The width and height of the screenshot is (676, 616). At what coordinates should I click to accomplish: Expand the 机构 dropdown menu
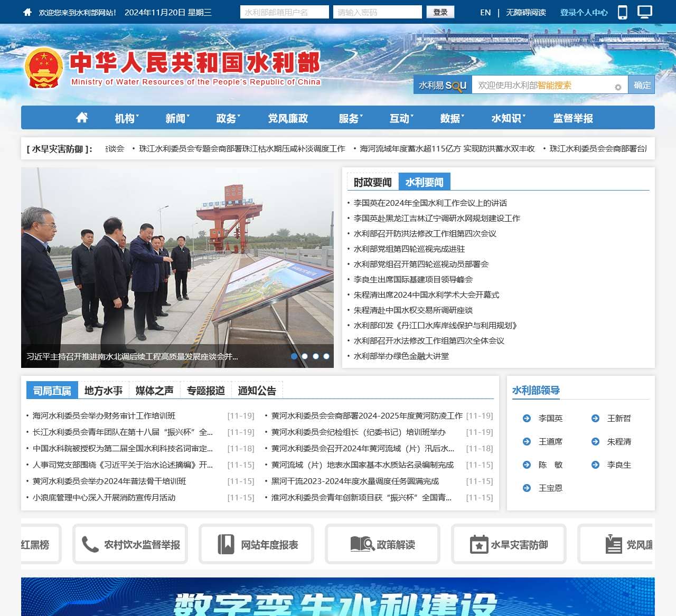[127, 118]
